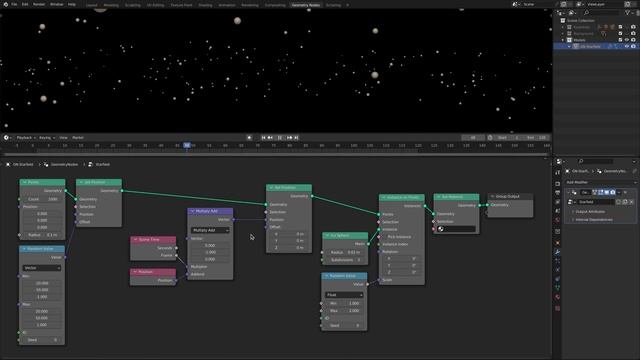Open the timeline editor type selector
The image size is (640, 360).
tap(7, 138)
